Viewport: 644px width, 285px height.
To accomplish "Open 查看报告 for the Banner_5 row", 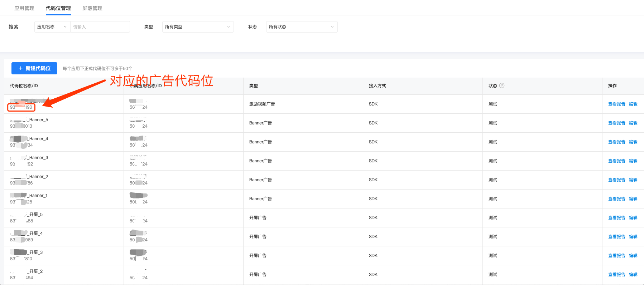I will coord(616,123).
